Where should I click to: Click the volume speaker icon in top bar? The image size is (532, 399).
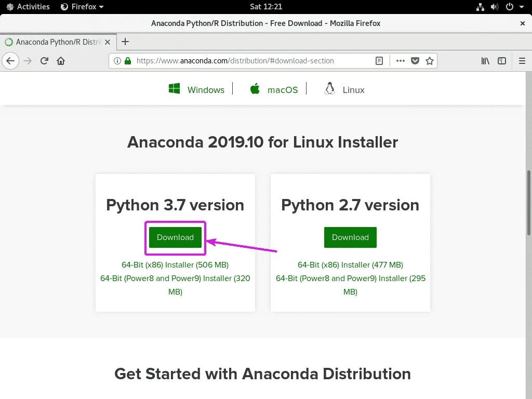pos(495,7)
